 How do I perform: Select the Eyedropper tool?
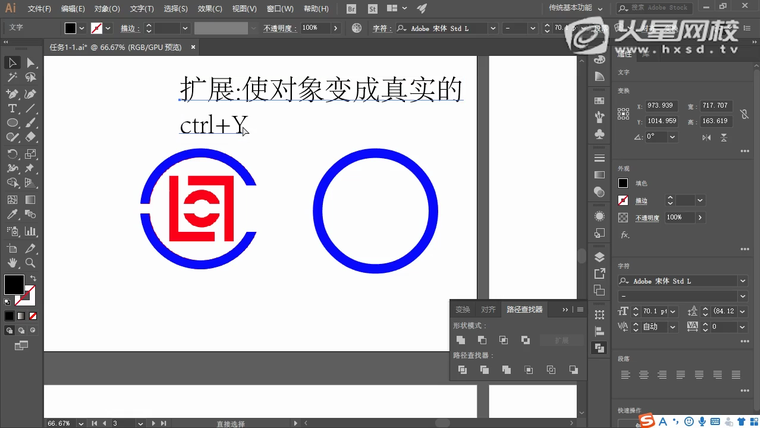click(12, 214)
